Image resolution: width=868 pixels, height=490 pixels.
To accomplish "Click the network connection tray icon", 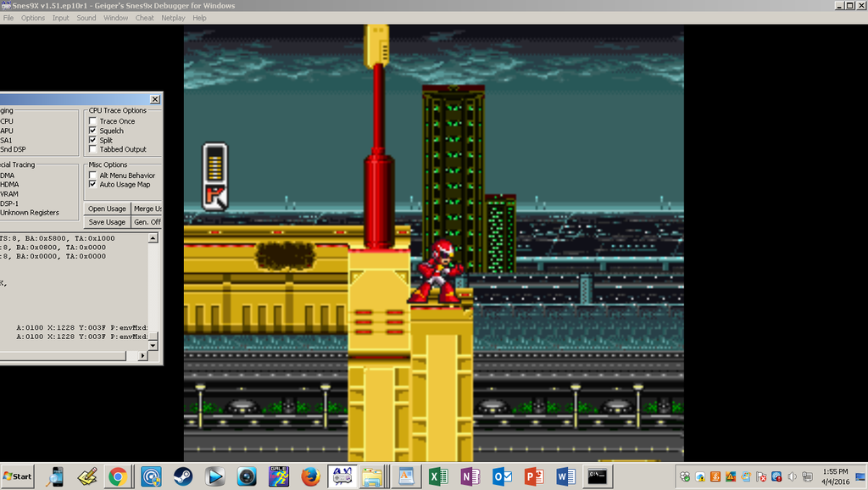I will pyautogui.click(x=807, y=476).
